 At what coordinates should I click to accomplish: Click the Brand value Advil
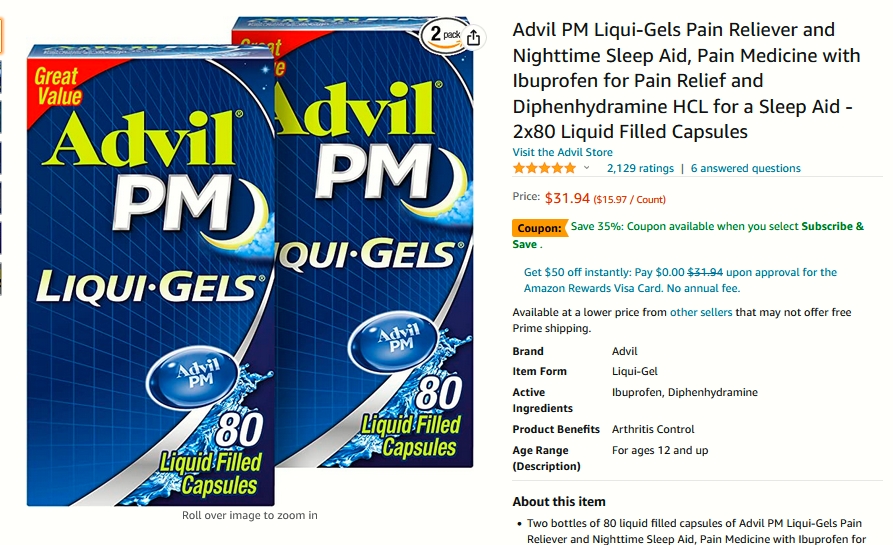[624, 351]
